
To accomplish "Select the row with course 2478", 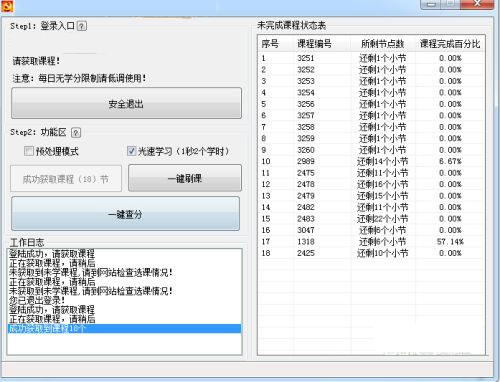I will (371, 184).
